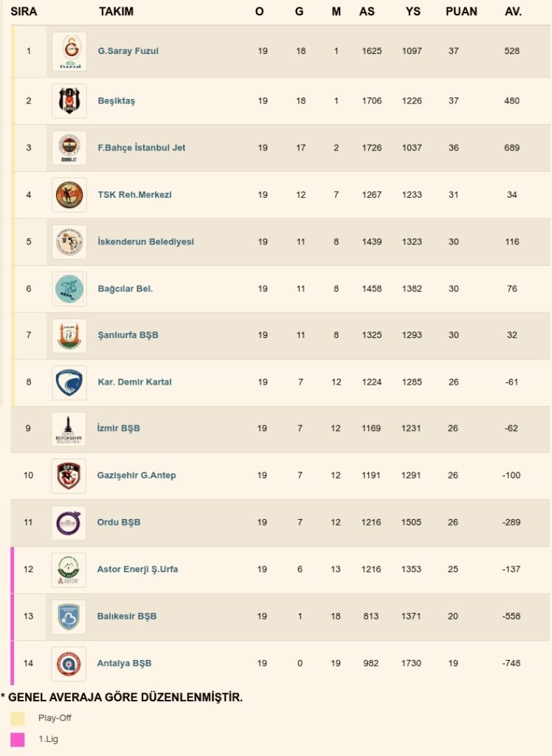Screen dimensions: 552x756
Task: Click the Kar. Demir Kartal eagle logo
Action: (69, 382)
